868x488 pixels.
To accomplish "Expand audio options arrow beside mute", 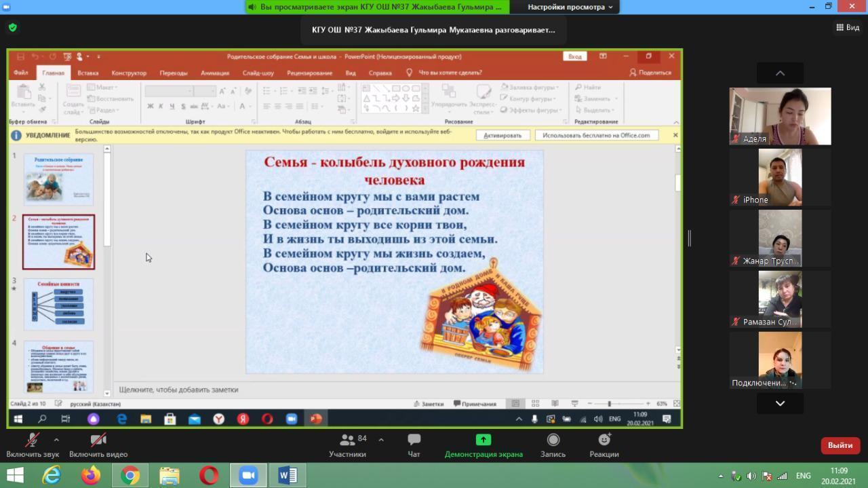I will click(x=56, y=440).
